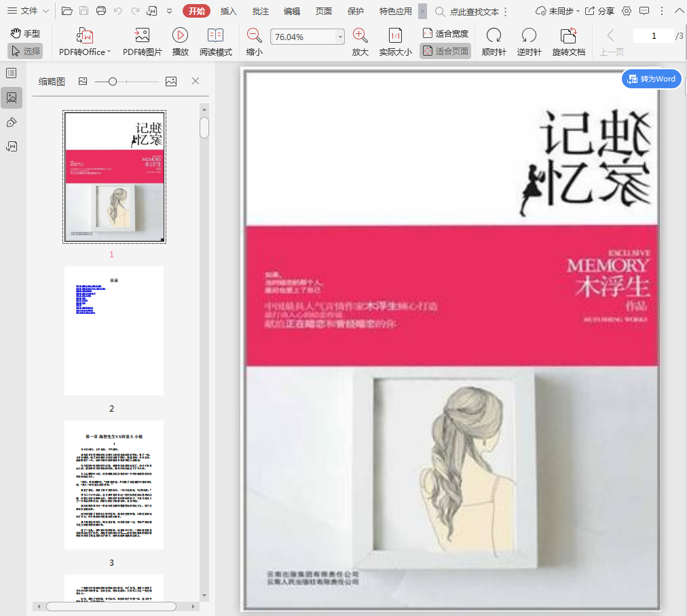Click the PDF转图片 icon

[142, 36]
